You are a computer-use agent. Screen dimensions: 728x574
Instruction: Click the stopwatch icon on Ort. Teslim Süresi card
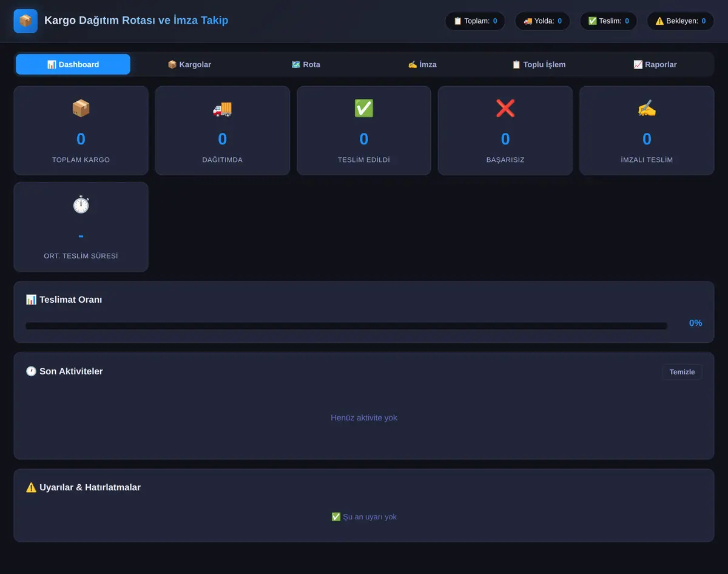[81, 204]
